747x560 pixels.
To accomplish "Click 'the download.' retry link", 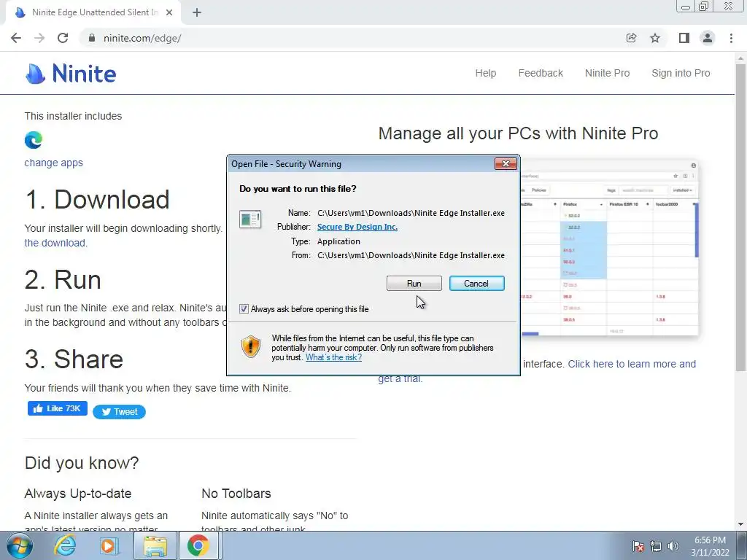I will coord(55,243).
